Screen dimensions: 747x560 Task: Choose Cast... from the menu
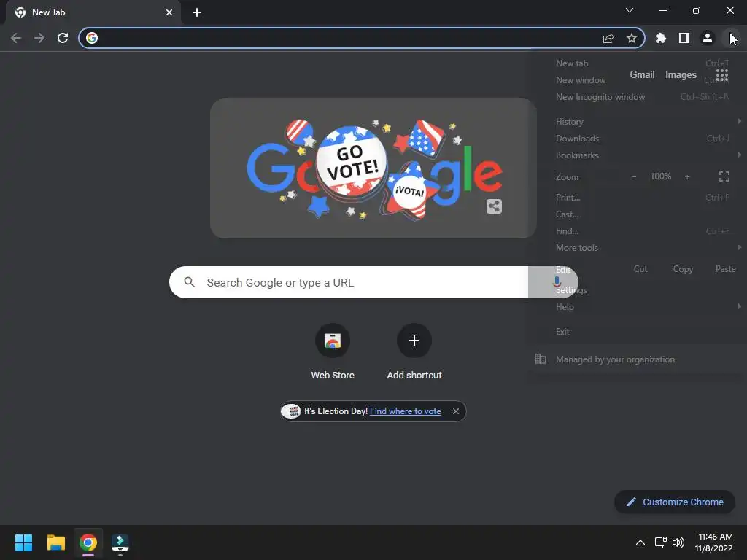click(x=638, y=214)
